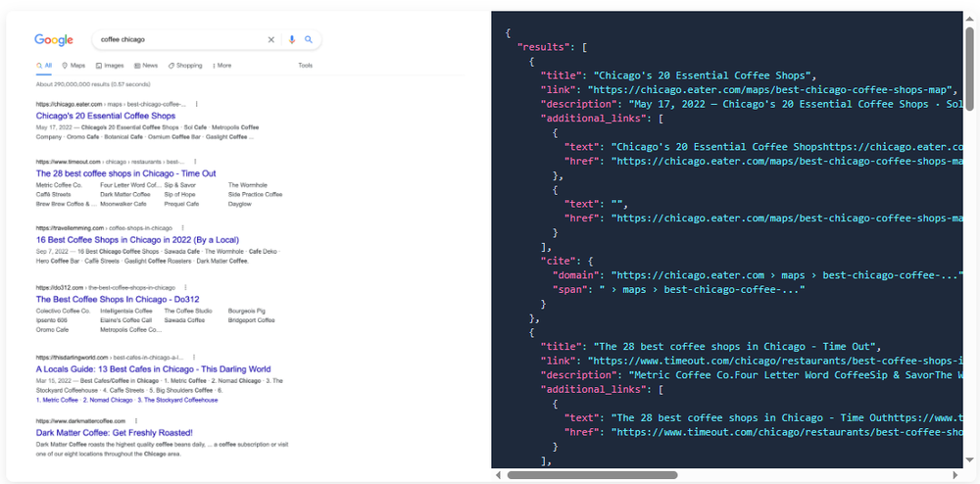Click "Bourgeois Pig" entry
Viewport: 980px width, 484px height.
tap(247, 311)
